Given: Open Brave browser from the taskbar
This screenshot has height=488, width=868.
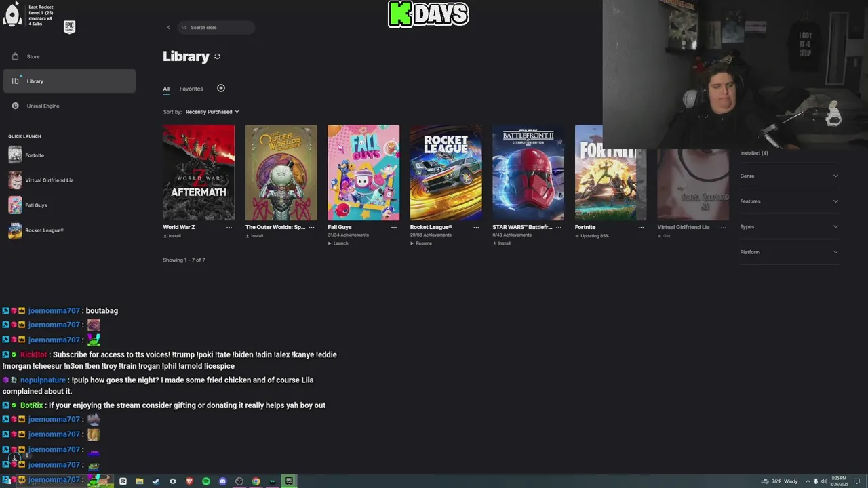Looking at the screenshot, I should [189, 481].
